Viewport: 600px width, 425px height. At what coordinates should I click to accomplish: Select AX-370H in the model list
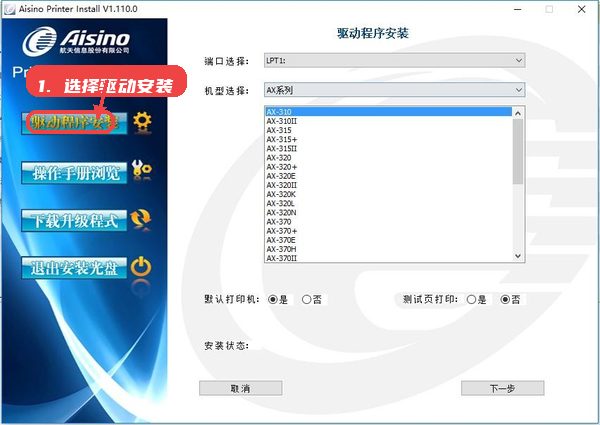(388, 249)
